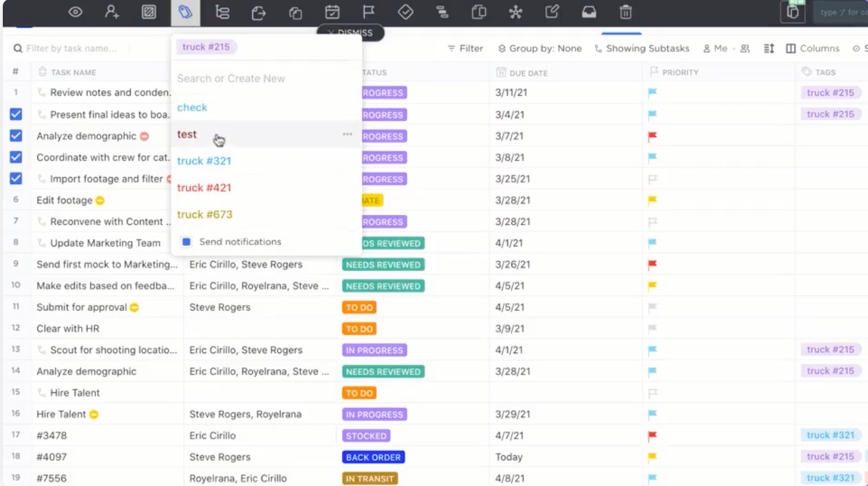
Task: Click the edit custom fields pencil icon
Action: [552, 12]
